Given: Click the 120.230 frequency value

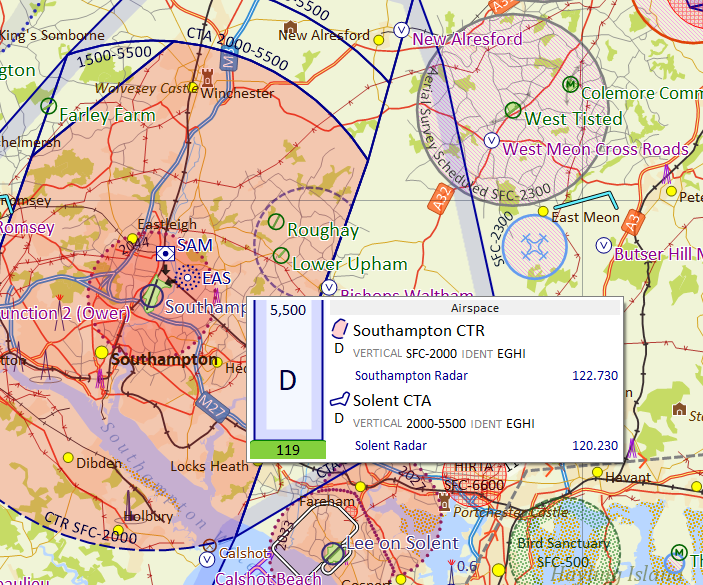Looking at the screenshot, I should [595, 446].
